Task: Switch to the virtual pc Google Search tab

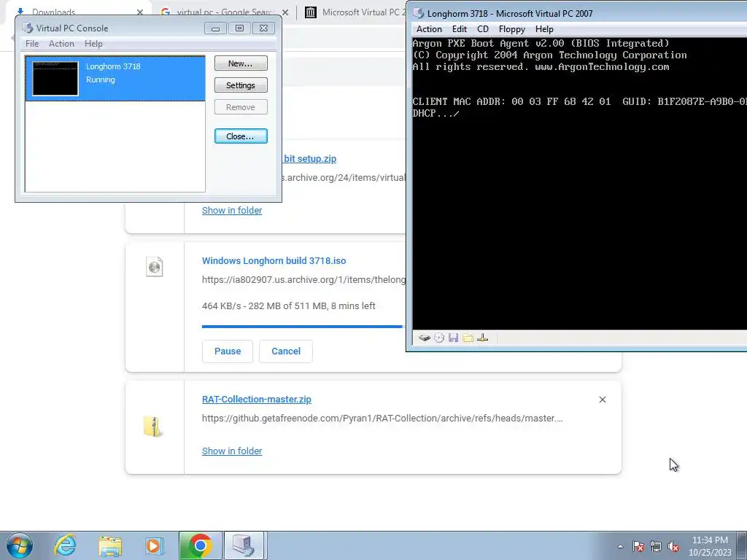Action: 224,12
